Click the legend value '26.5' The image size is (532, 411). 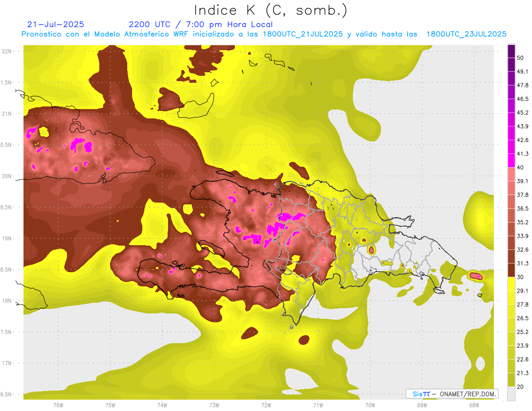point(523,318)
